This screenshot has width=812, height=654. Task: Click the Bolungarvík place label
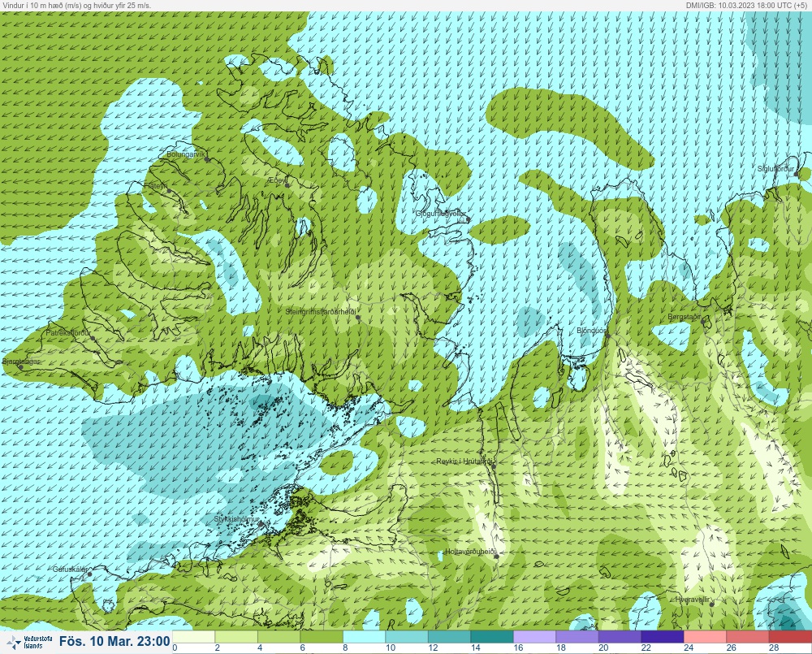187,154
